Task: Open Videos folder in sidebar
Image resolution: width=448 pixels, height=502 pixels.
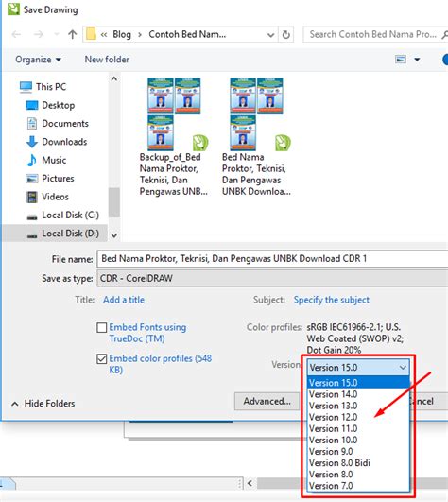Action: click(55, 197)
